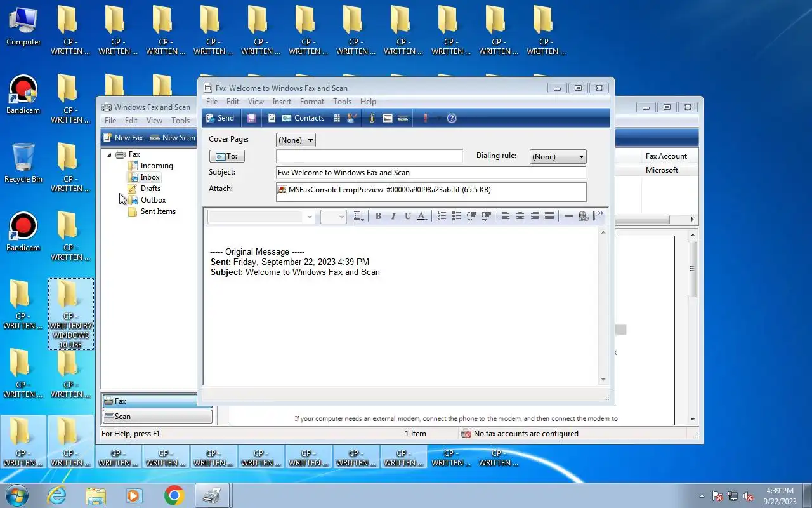Viewport: 812px width, 508px height.
Task: Open the Help menu in compose window
Action: pyautogui.click(x=368, y=102)
